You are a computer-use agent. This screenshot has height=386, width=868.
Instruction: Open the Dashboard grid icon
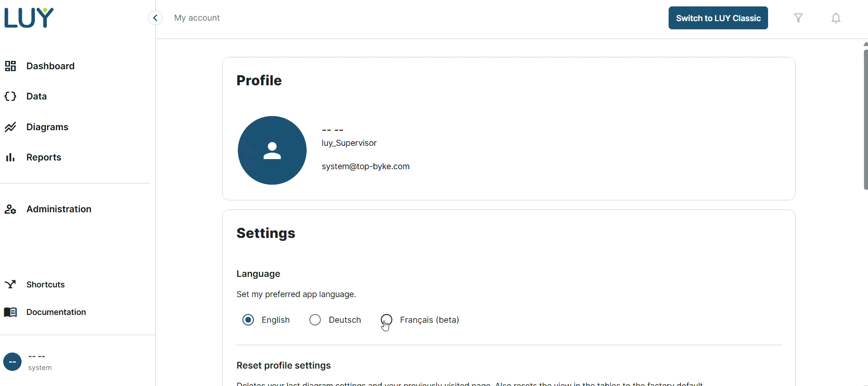pos(11,66)
